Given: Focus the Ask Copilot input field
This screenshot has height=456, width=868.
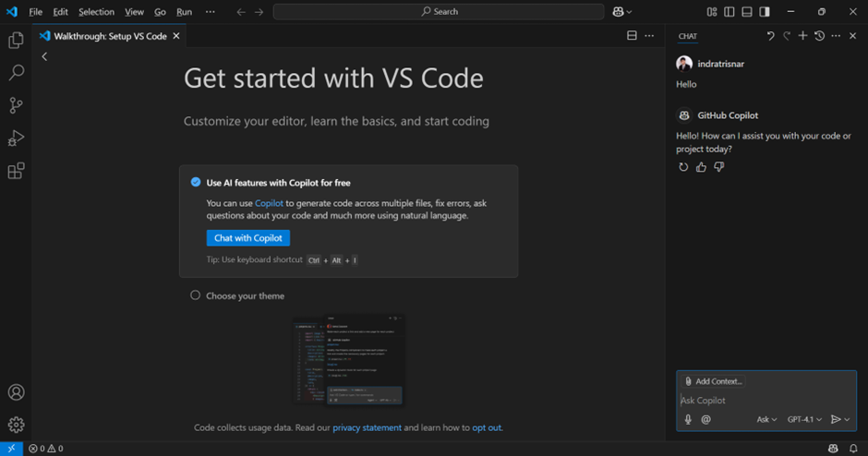Looking at the screenshot, I should point(766,400).
